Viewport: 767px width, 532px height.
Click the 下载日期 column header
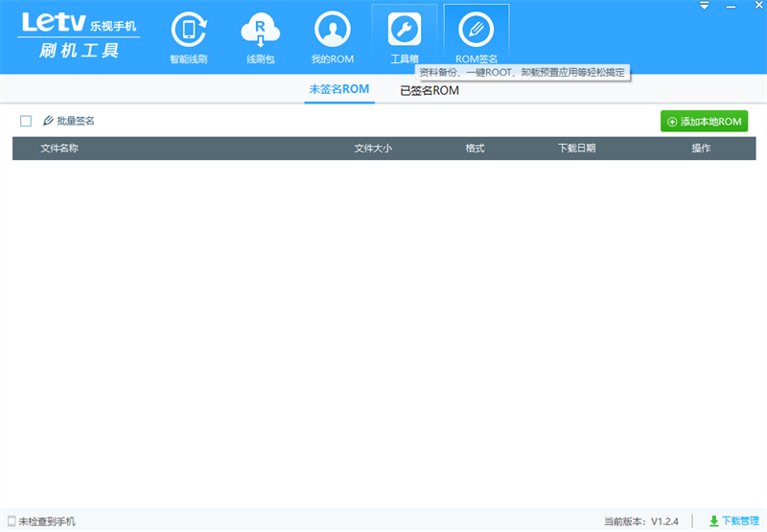point(577,149)
